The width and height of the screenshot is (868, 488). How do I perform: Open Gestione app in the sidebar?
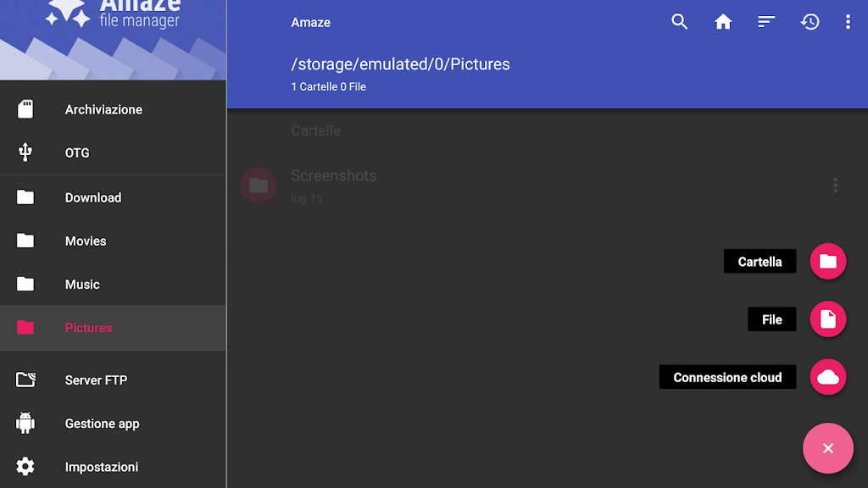[102, 424]
